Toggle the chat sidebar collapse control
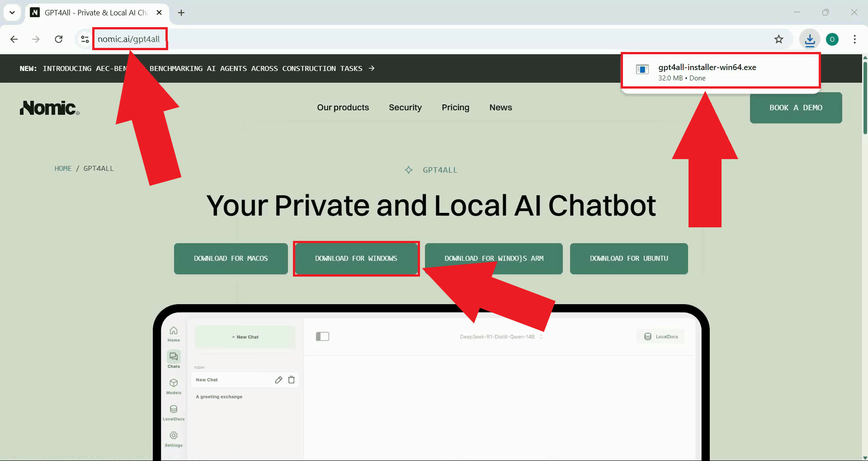Viewport: 868px width, 461px height. [323, 336]
